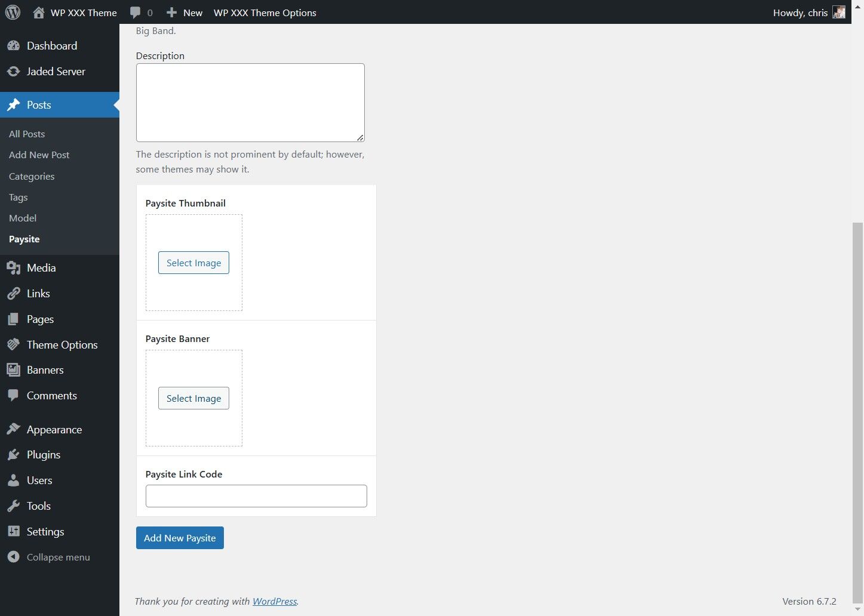Open the site via the home icon

(x=39, y=12)
